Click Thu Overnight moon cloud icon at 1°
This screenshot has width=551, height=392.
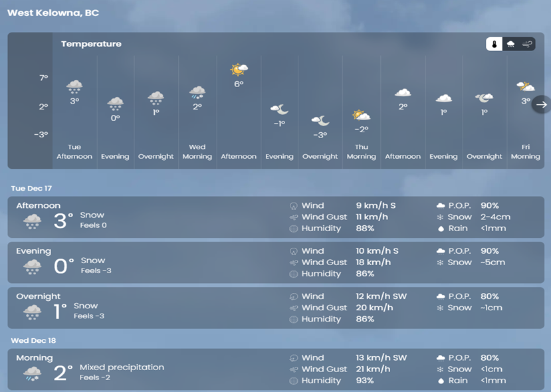pyautogui.click(x=485, y=98)
